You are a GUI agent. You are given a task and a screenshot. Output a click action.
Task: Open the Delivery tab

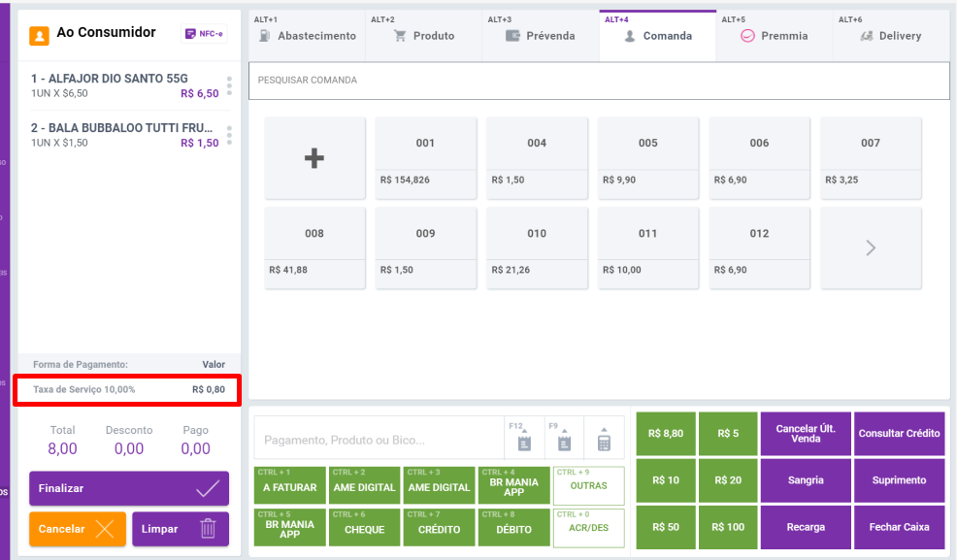891,36
